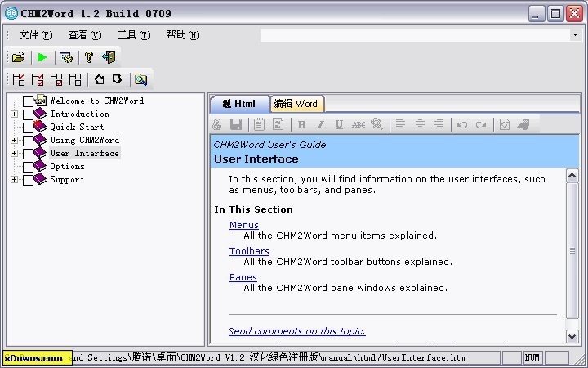This screenshot has width=588, height=368.
Task: Check the Quick Start checkbox
Action: click(28, 128)
